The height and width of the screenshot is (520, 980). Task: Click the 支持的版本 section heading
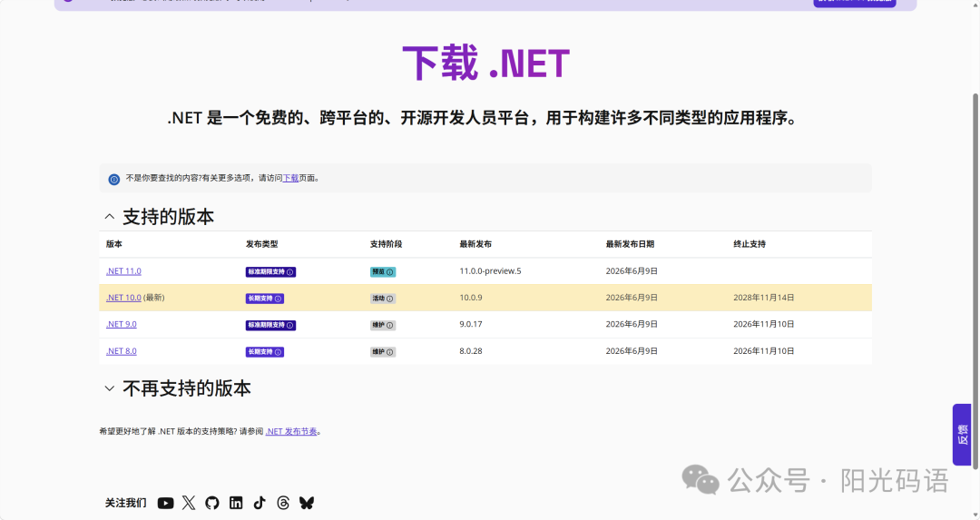point(168,217)
